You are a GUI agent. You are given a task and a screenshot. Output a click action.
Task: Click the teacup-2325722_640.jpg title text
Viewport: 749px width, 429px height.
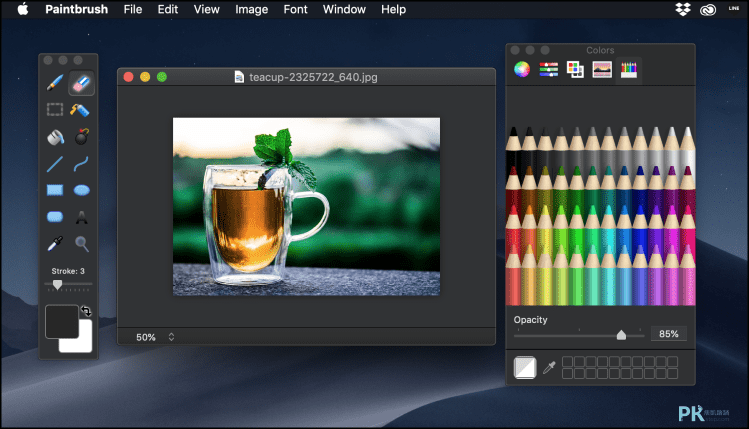pyautogui.click(x=313, y=77)
